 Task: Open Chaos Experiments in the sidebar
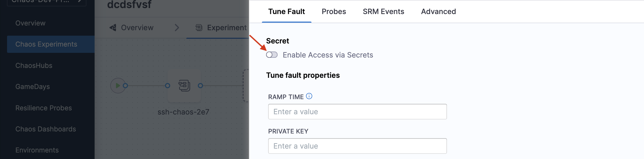coord(46,44)
